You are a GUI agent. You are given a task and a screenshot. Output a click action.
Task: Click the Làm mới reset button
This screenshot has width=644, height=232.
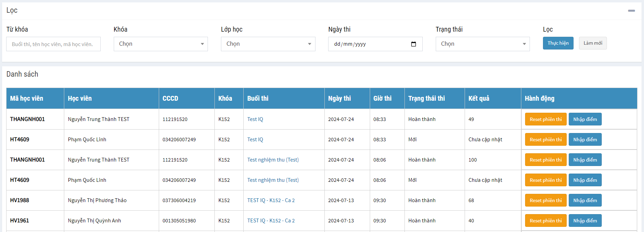592,43
